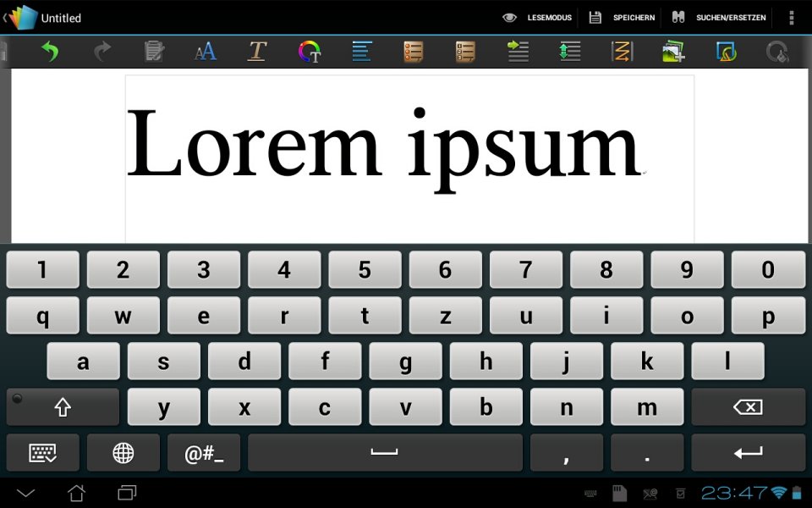Switch to symbols with @#_ key

pyautogui.click(x=204, y=452)
